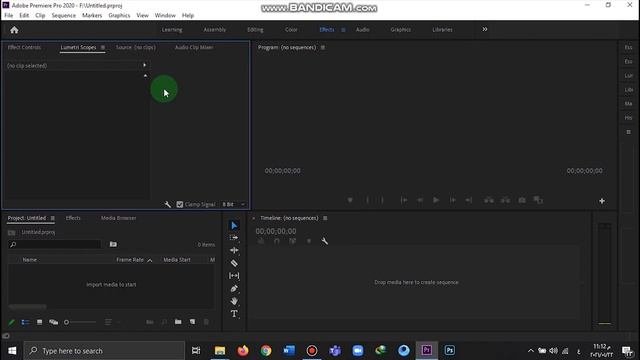Switch to Media Browser tab
This screenshot has height=360, width=640.
118,218
